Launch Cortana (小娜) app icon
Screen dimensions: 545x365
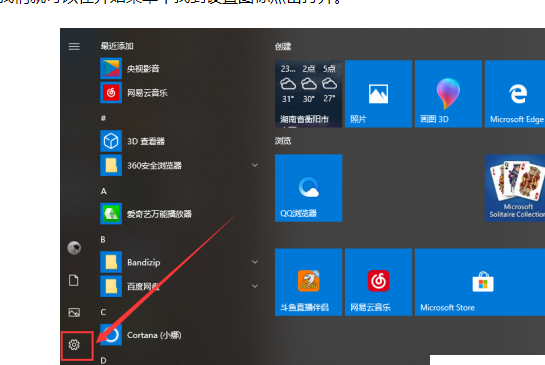coord(111,335)
